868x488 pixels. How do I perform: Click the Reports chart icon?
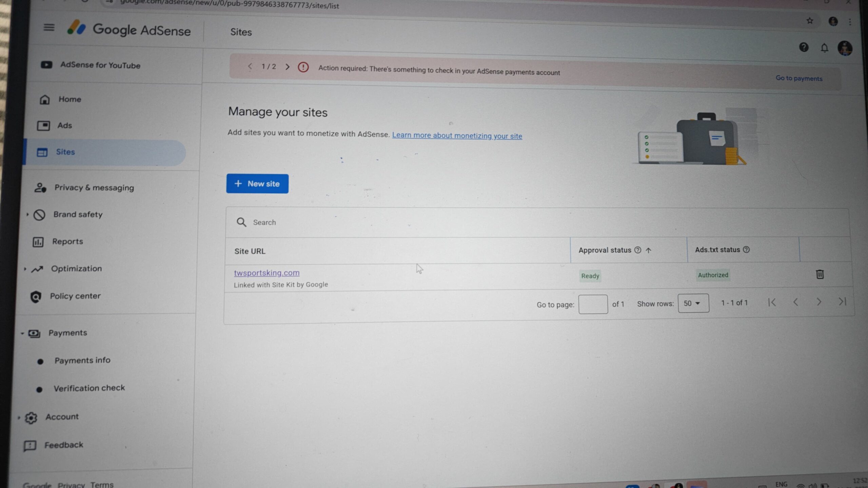tap(38, 242)
